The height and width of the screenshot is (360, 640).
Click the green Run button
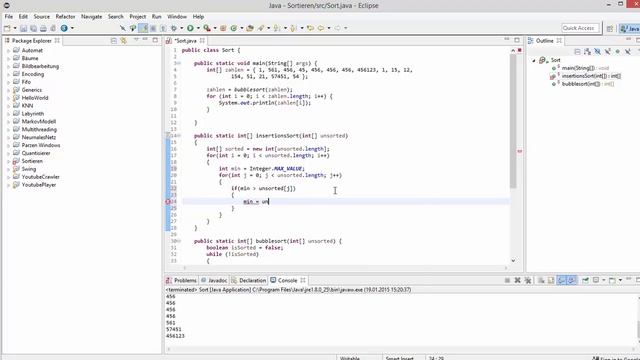[190, 28]
